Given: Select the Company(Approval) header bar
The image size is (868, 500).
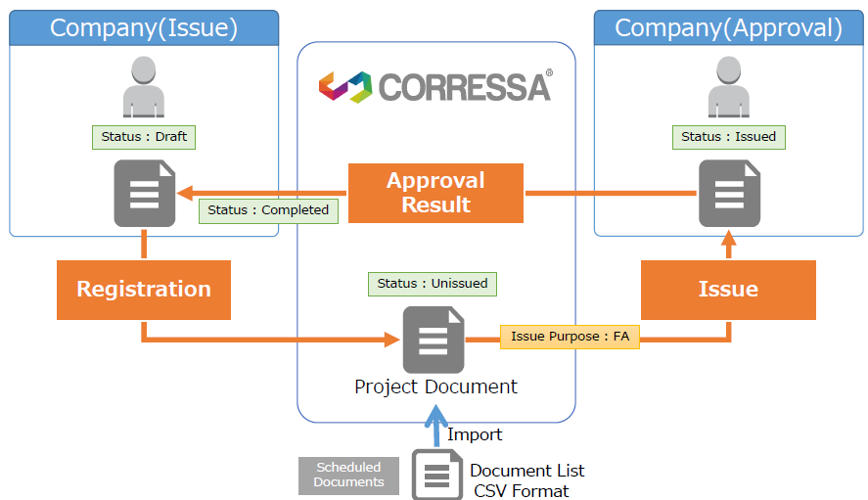Looking at the screenshot, I should click(728, 27).
